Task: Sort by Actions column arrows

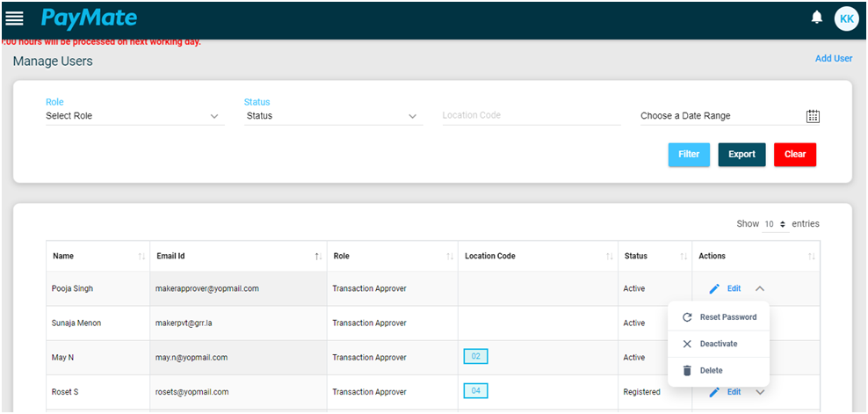Action: [812, 257]
